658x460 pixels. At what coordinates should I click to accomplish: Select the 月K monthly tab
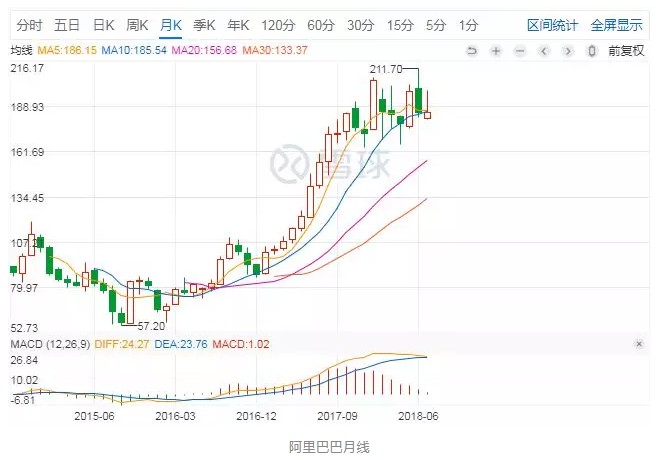[171, 26]
